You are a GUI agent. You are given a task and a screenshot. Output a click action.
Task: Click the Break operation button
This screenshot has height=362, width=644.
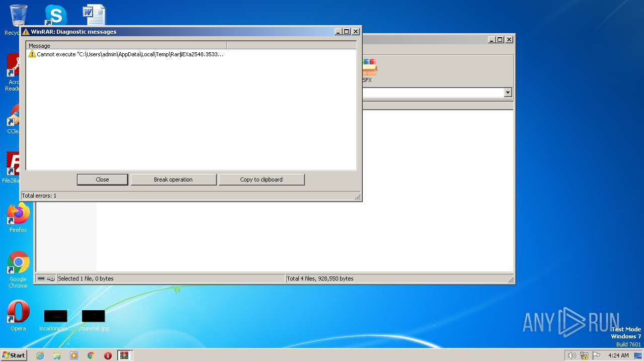tap(173, 179)
